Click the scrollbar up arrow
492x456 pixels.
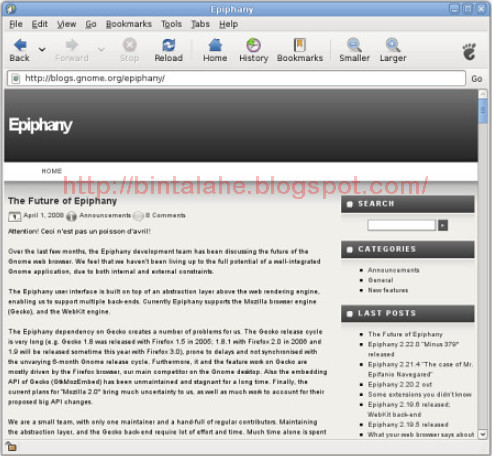(x=482, y=94)
